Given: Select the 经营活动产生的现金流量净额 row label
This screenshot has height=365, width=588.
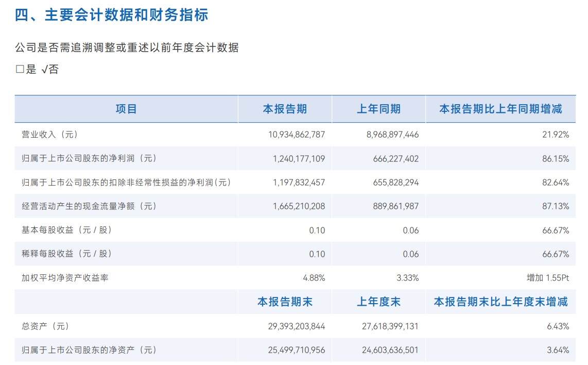Looking at the screenshot, I should point(85,206).
